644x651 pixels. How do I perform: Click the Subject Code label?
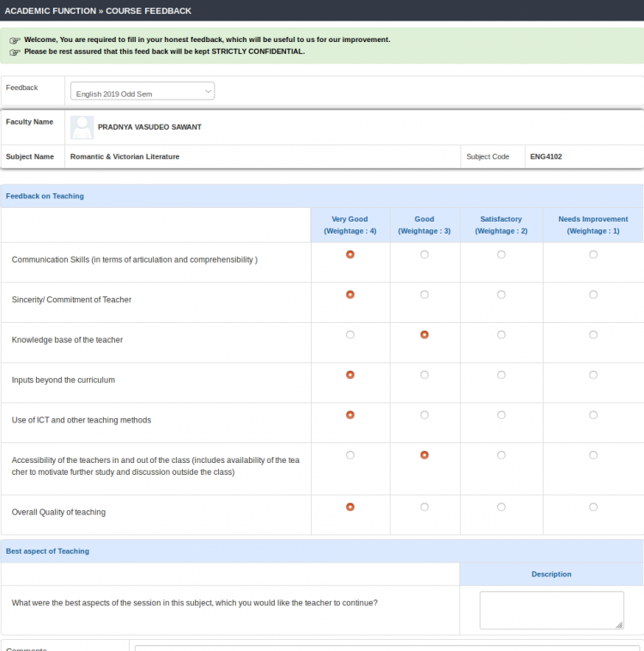(x=488, y=156)
